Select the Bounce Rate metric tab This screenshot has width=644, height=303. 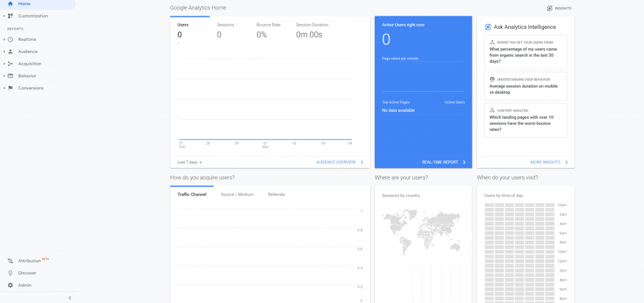click(269, 31)
